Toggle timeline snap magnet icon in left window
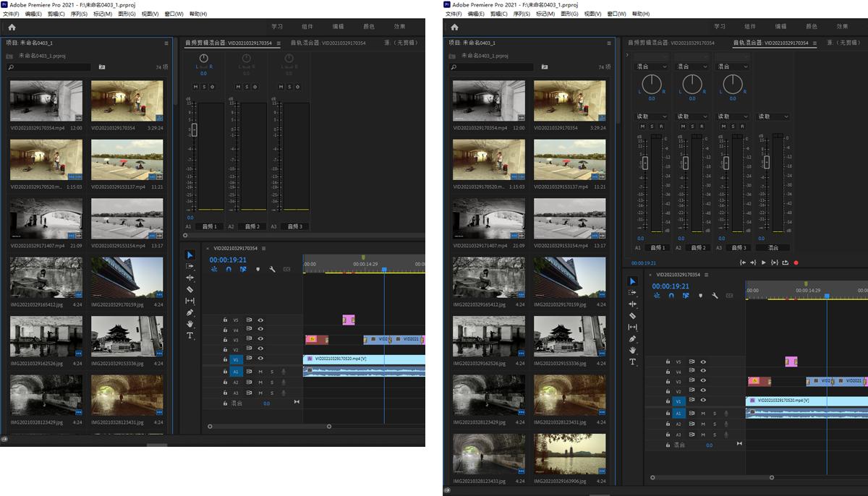868x496 pixels. pyautogui.click(x=229, y=270)
